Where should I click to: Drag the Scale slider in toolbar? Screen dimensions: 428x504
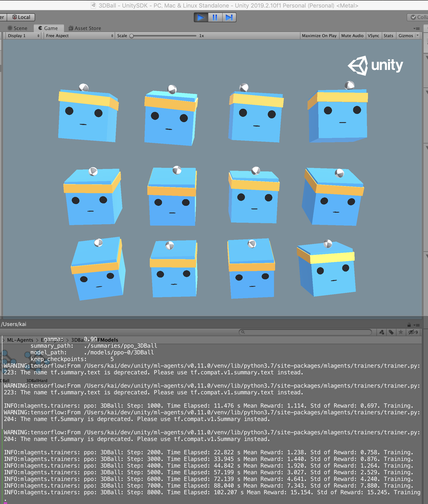(133, 36)
